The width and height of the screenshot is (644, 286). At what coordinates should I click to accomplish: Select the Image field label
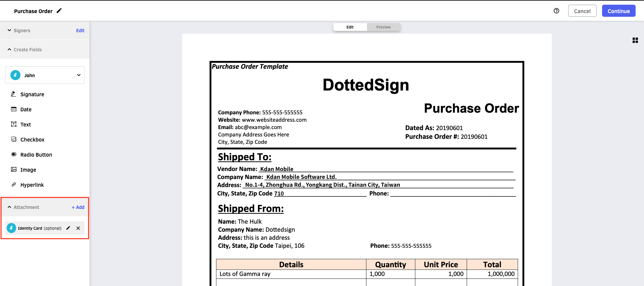pos(28,170)
